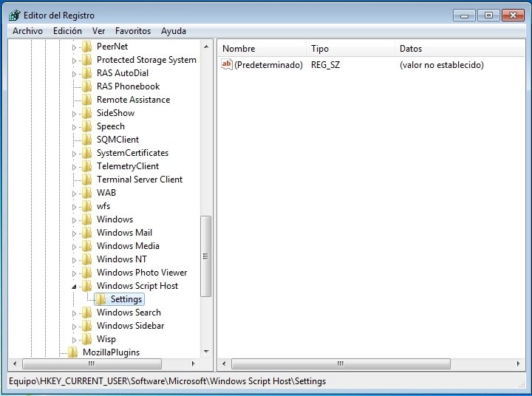This screenshot has height=396, width=532.
Task: Click the tree pane vertical scrollbar thumb
Action: [x=205, y=256]
